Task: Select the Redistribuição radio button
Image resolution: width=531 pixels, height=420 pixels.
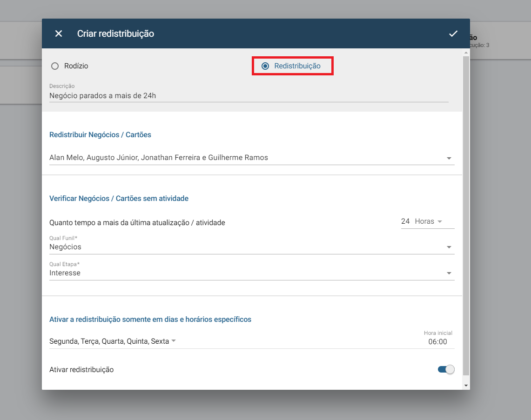Action: pyautogui.click(x=265, y=66)
